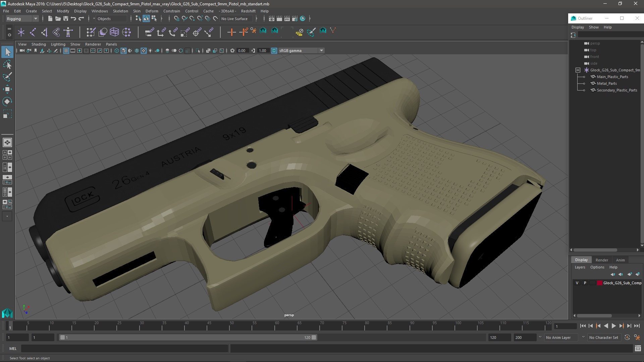Click the red color swatch of Glock layer

point(599,283)
